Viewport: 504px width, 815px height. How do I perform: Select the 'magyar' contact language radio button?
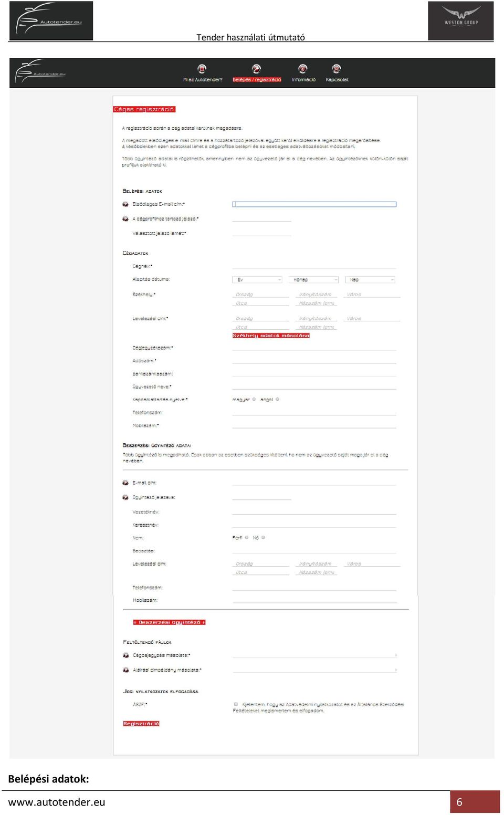click(254, 400)
